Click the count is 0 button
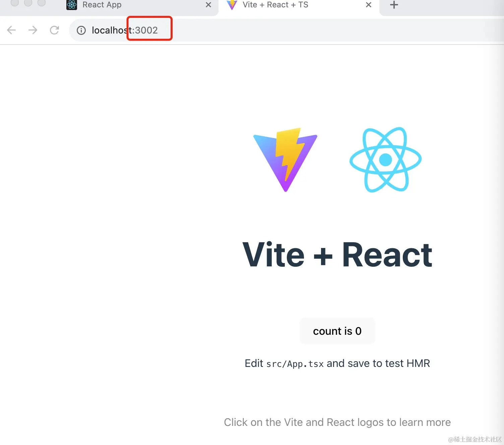The image size is (504, 445). [337, 331]
